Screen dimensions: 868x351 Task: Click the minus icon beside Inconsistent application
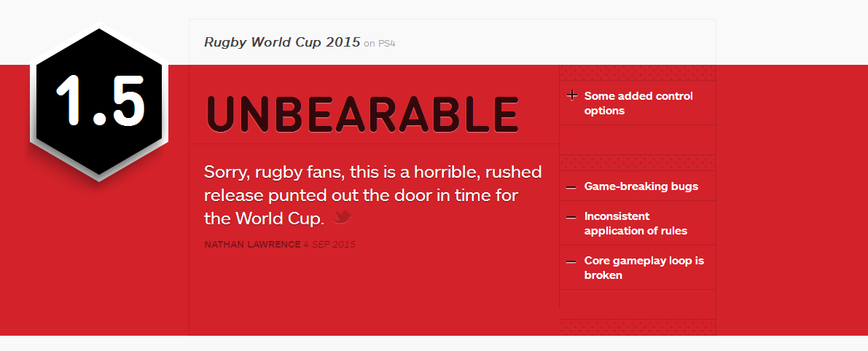click(x=571, y=217)
